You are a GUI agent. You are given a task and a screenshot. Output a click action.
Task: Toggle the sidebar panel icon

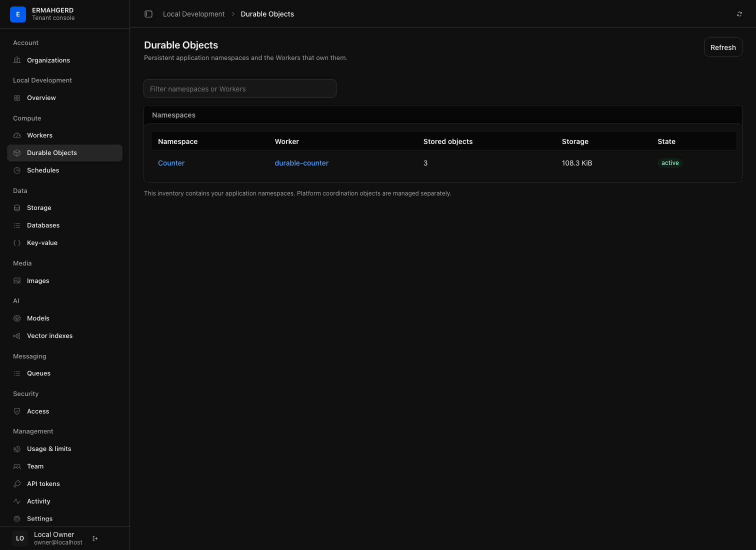pyautogui.click(x=148, y=14)
